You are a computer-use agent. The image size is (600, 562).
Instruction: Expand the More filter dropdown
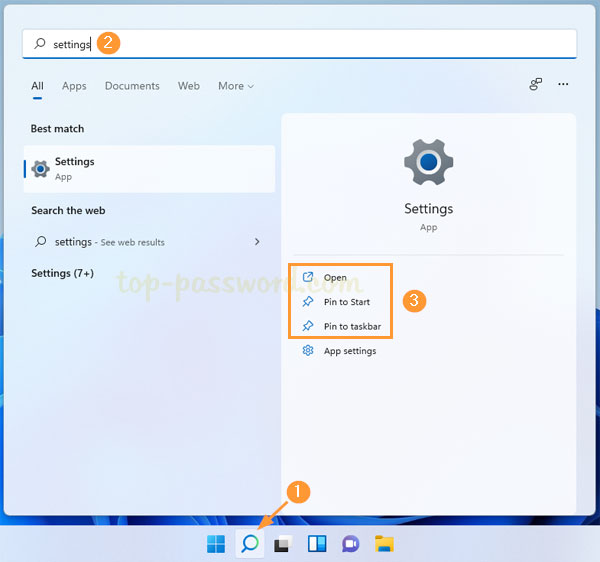[236, 86]
